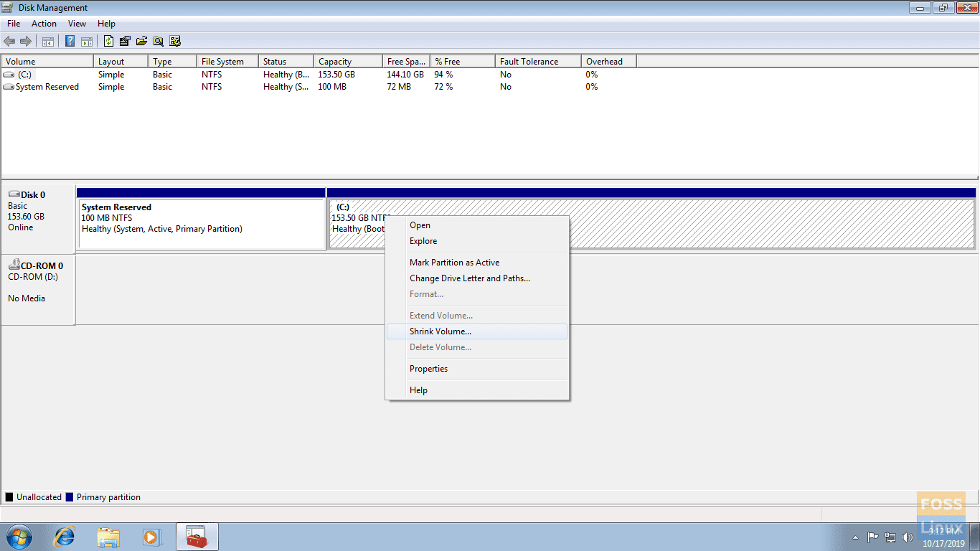Click the Show Desktop strip on the taskbar
This screenshot has width=980, height=551.
[975, 537]
